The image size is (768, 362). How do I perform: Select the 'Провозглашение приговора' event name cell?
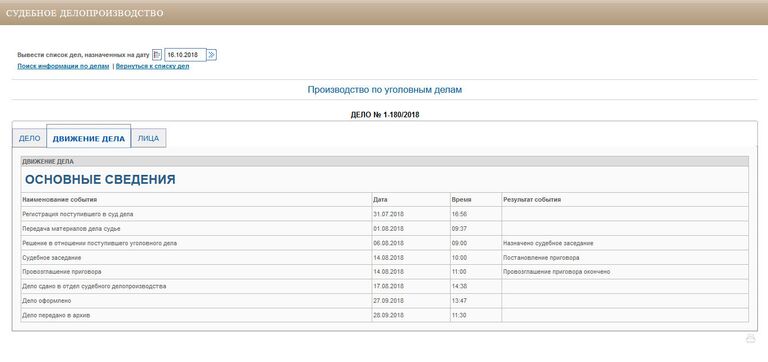coord(196,272)
